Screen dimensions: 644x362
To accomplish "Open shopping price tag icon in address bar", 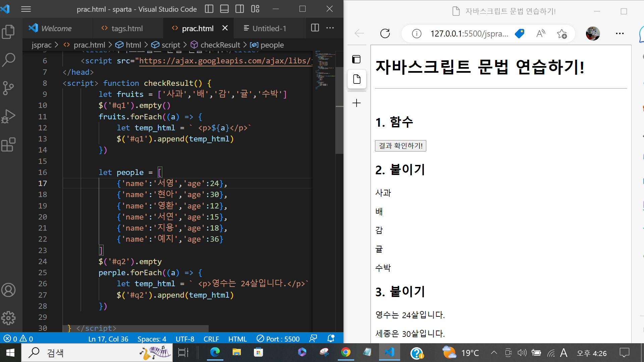I will [x=520, y=34].
